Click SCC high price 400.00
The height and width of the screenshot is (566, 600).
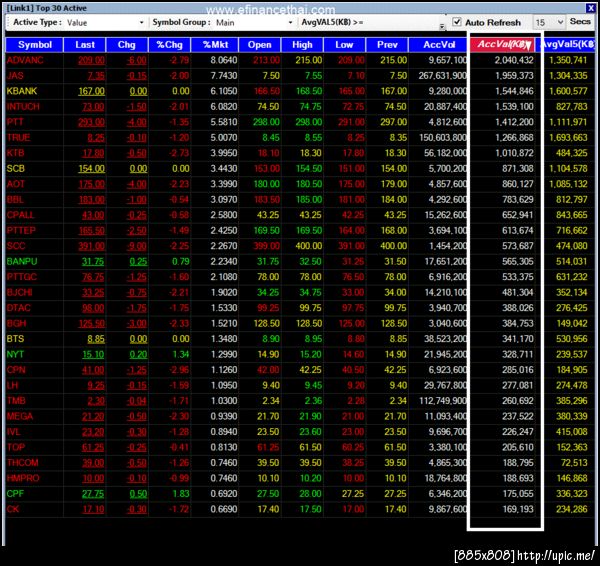pyautogui.click(x=308, y=246)
